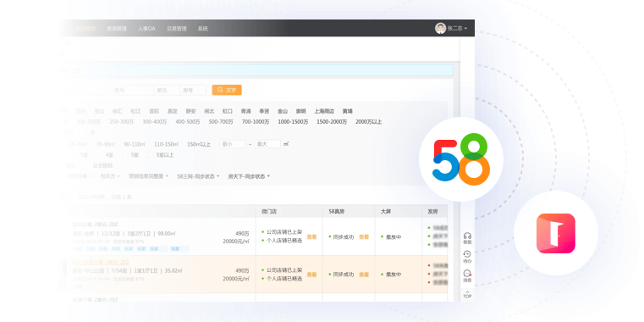Choose the 400-500万 price range
The height and width of the screenshot is (322, 644).
coord(188,122)
